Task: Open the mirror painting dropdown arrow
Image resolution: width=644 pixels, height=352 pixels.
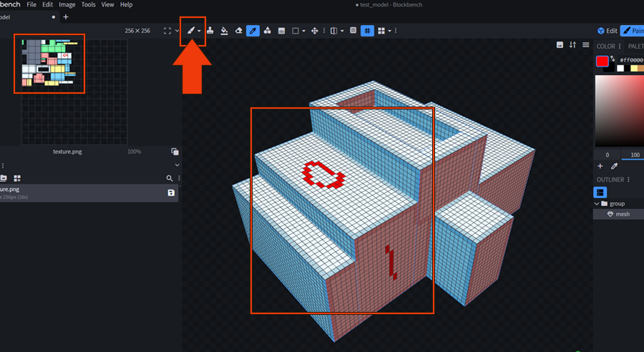Action: click(342, 31)
